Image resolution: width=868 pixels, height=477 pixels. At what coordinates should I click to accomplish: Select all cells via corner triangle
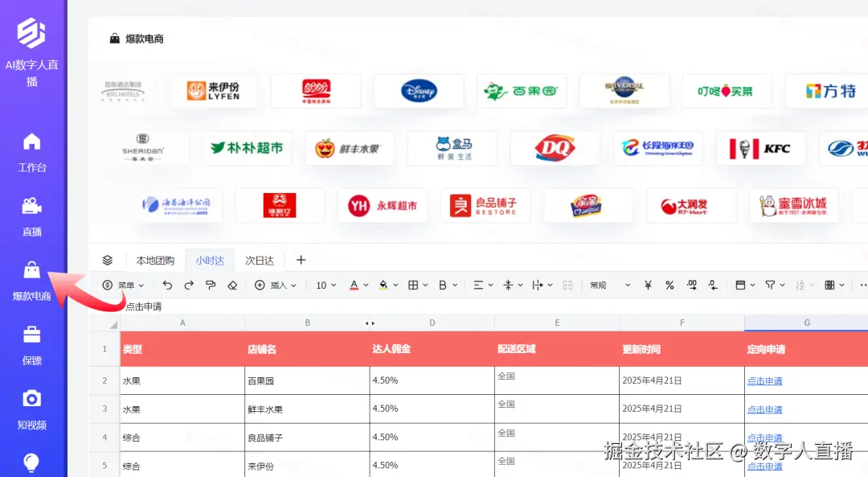point(113,325)
